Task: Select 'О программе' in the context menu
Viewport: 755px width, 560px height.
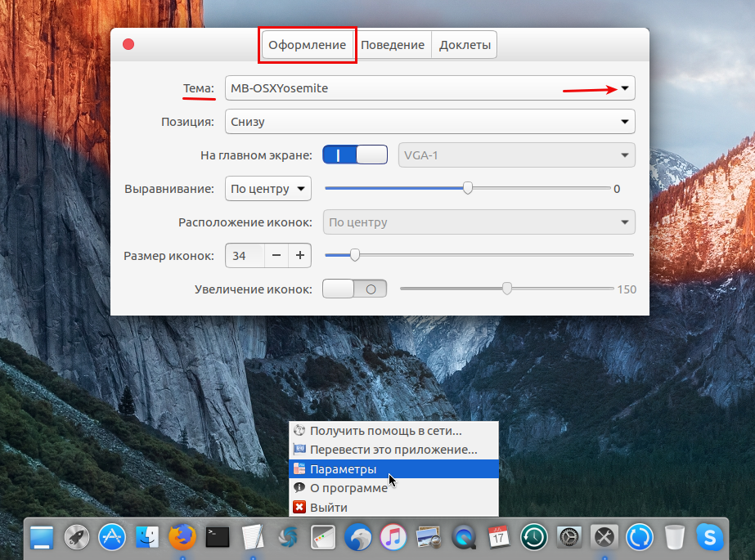Action: [x=393, y=488]
